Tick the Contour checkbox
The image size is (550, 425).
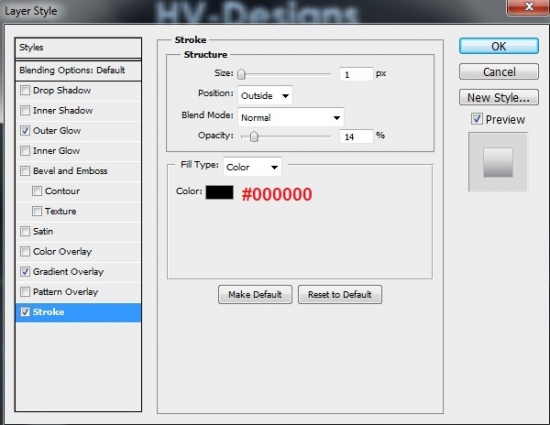coord(37,191)
